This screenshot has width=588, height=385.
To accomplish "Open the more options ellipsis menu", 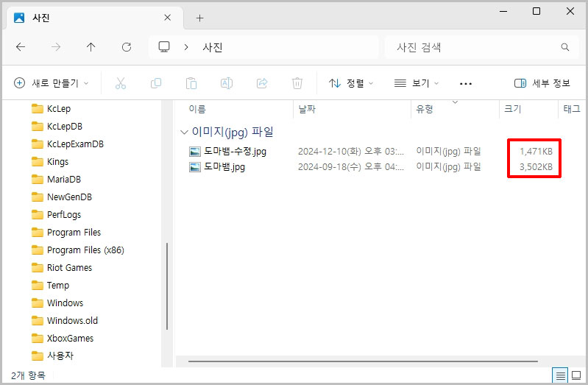I will click(x=466, y=83).
